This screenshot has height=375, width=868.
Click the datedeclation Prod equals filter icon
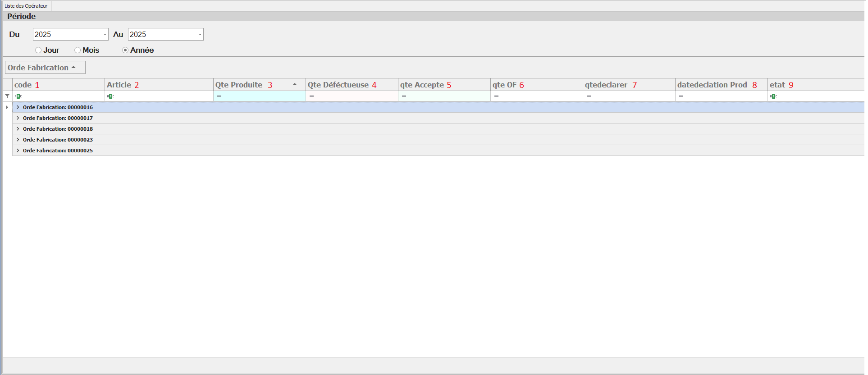tap(681, 96)
